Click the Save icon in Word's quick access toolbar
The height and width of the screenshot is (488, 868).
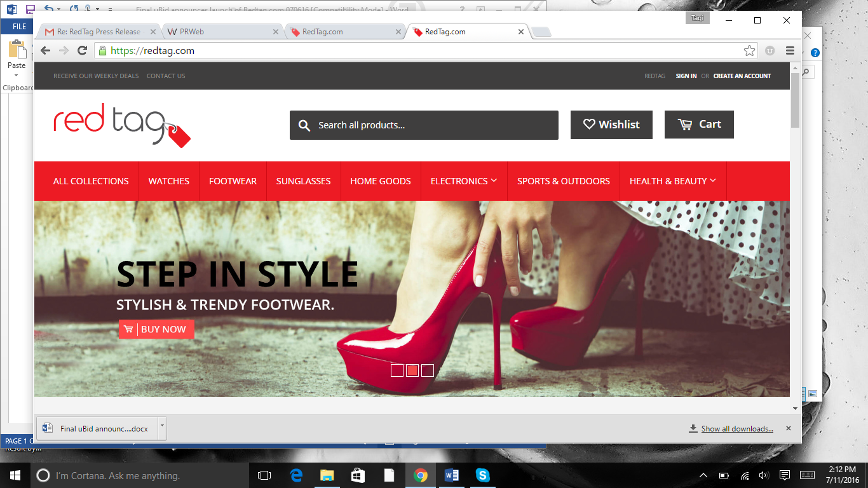[30, 10]
